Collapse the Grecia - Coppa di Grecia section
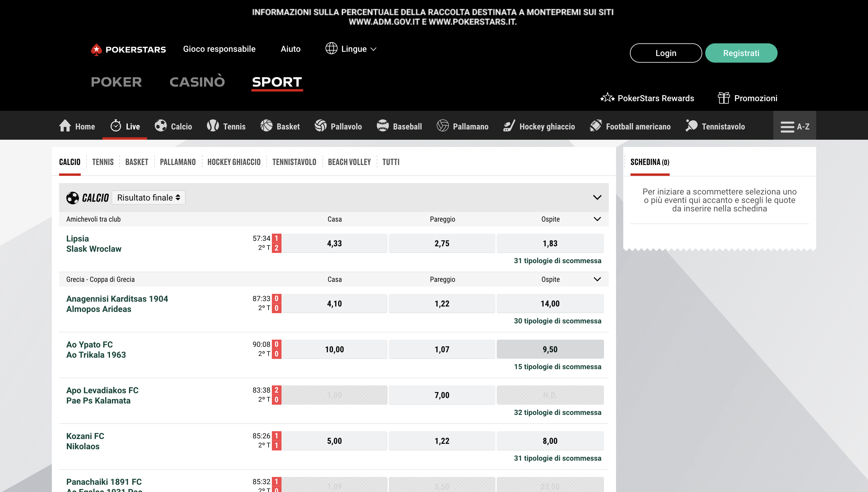 pyautogui.click(x=597, y=279)
